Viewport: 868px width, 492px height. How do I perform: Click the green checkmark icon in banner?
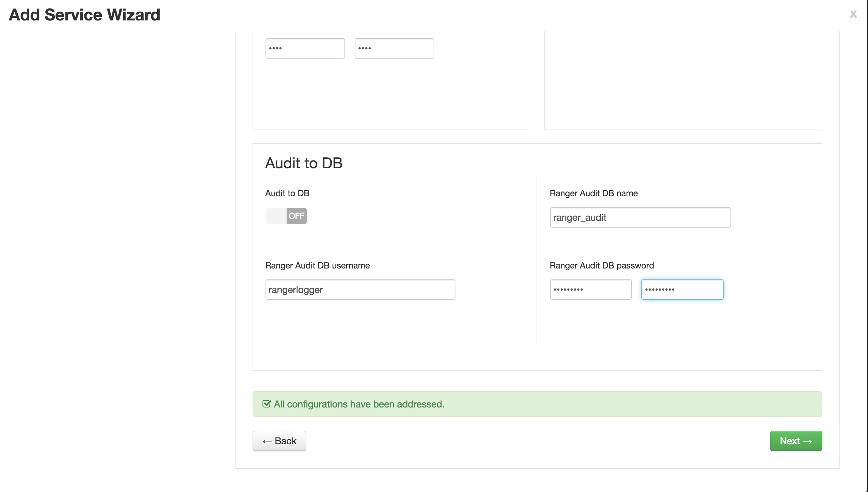tap(267, 404)
